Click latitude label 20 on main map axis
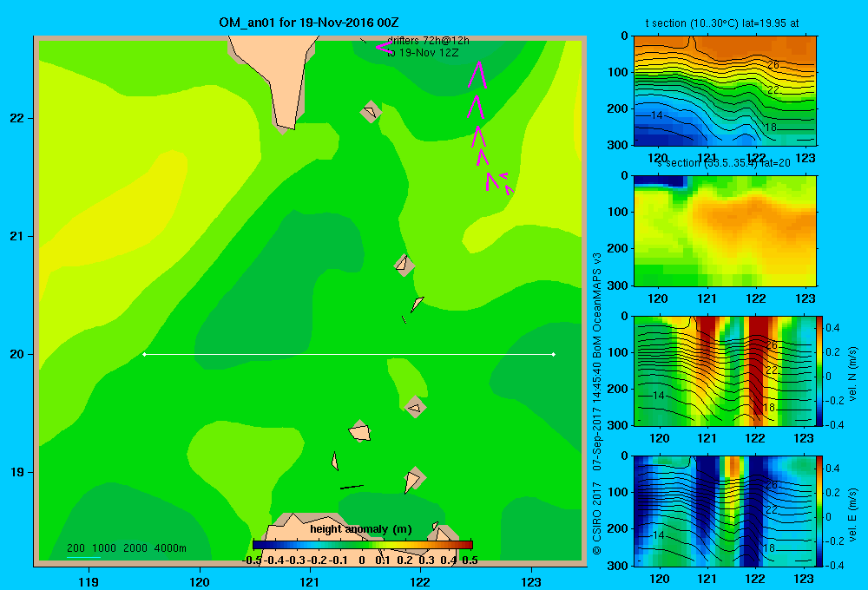Viewport: 868px width, 590px height. 17,354
